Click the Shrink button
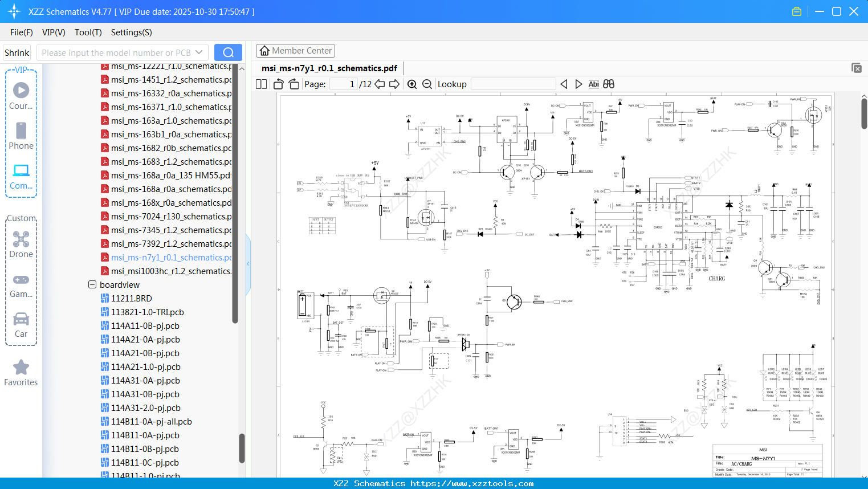This screenshot has height=489, width=868. click(x=17, y=52)
